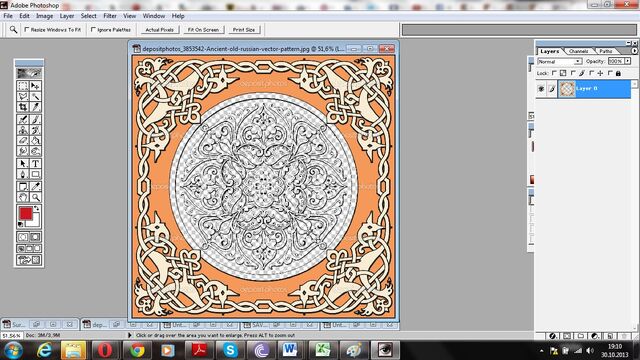Image resolution: width=640 pixels, height=360 pixels.
Task: Open the Filter menu
Action: (x=110, y=16)
